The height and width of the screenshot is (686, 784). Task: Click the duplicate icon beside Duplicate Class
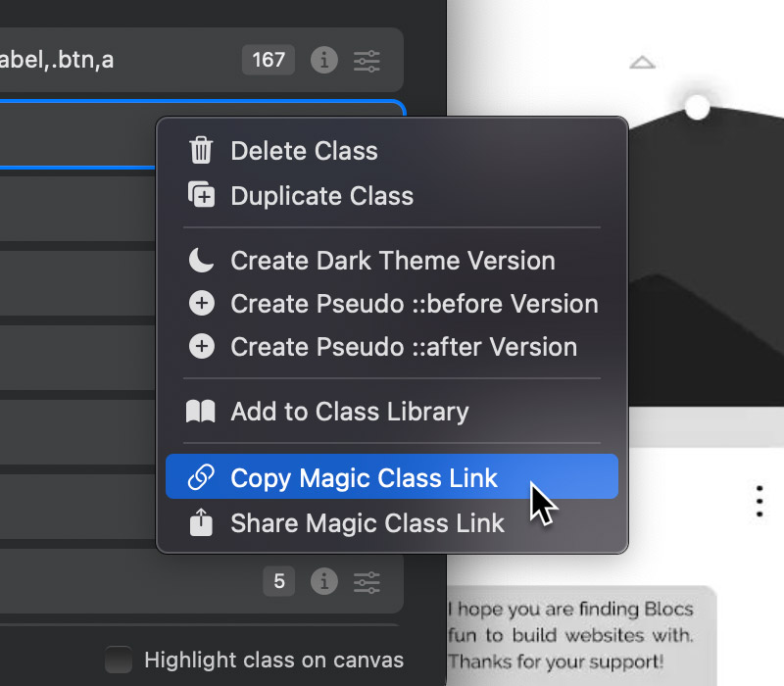[201, 196]
